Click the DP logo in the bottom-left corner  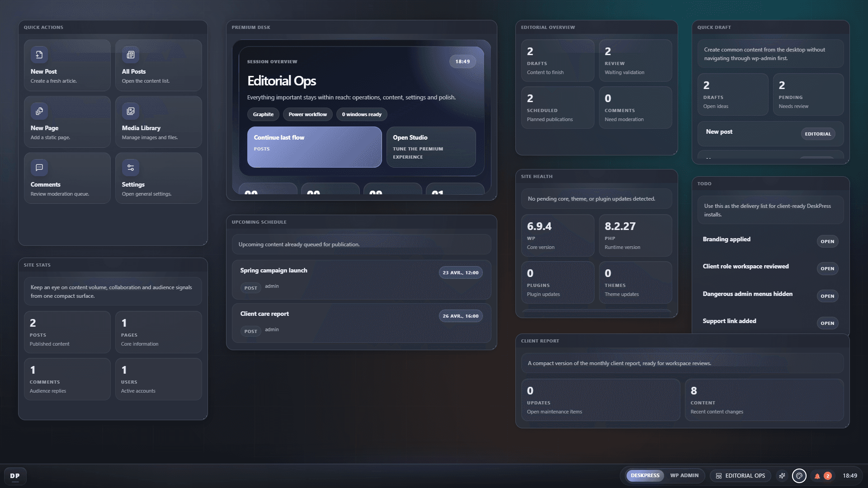[15, 475]
